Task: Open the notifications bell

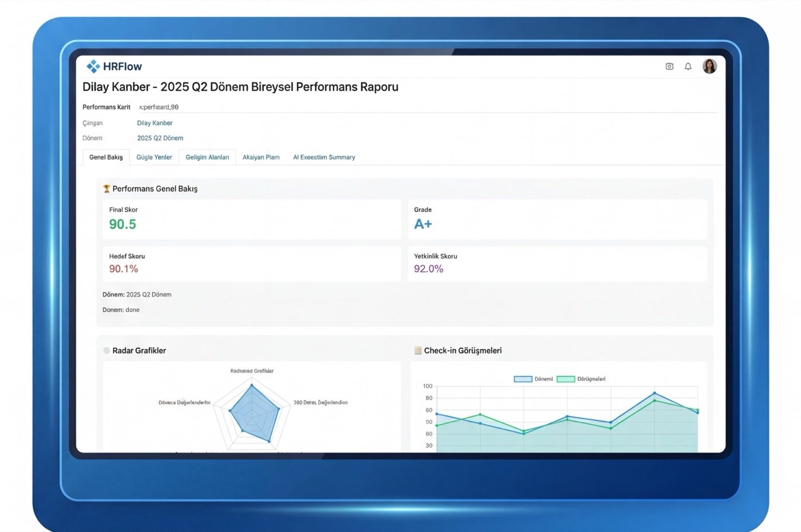Action: (x=688, y=66)
